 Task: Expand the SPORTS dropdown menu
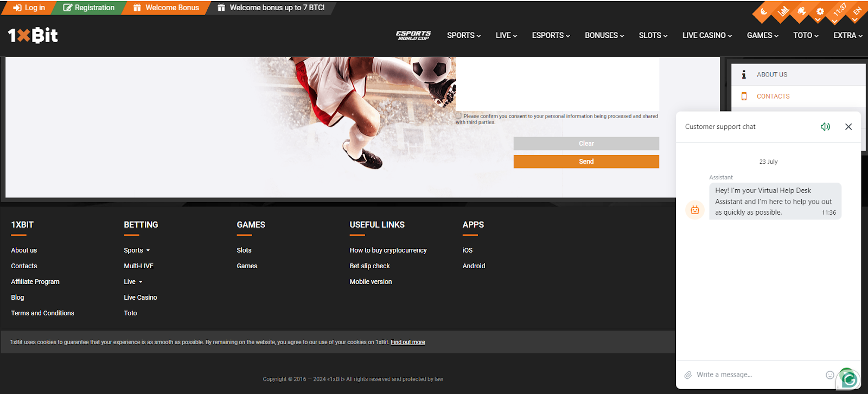pyautogui.click(x=464, y=35)
